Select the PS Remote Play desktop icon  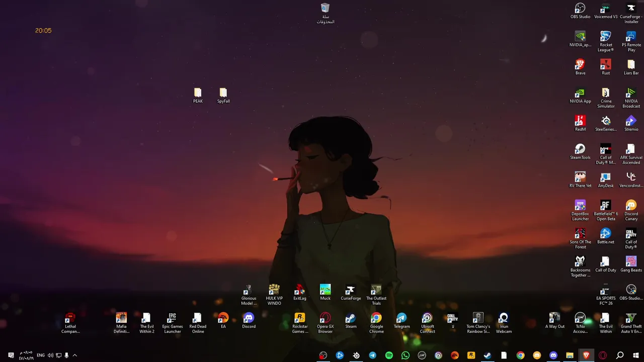point(631,41)
